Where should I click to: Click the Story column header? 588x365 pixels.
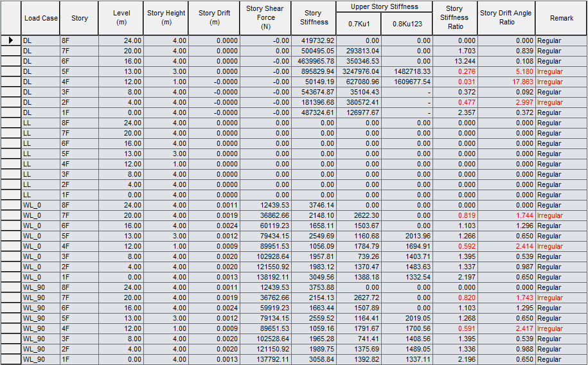(x=80, y=18)
